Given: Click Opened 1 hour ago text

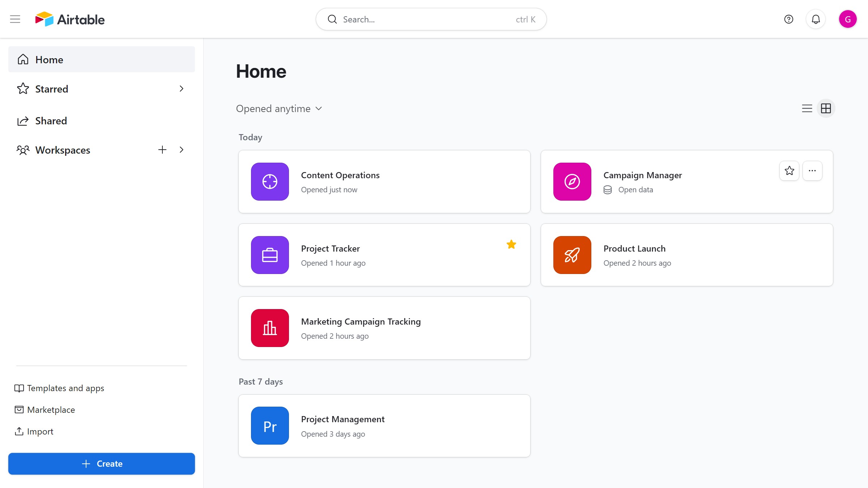Looking at the screenshot, I should (333, 263).
